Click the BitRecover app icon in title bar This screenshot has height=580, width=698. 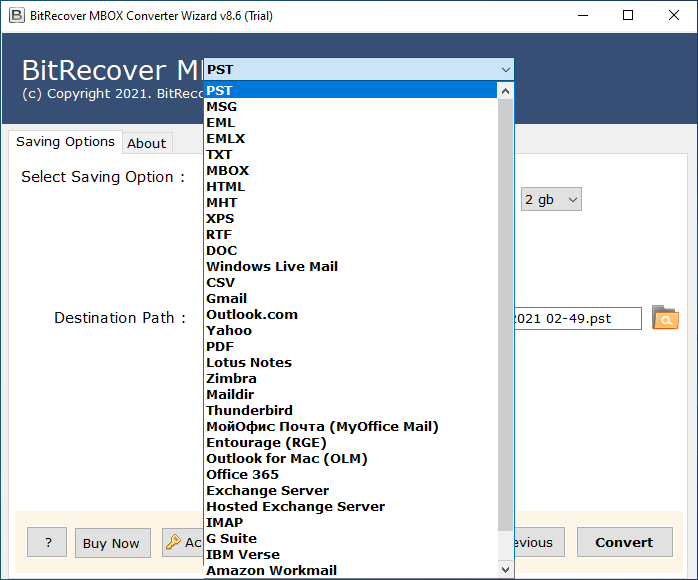(14, 15)
